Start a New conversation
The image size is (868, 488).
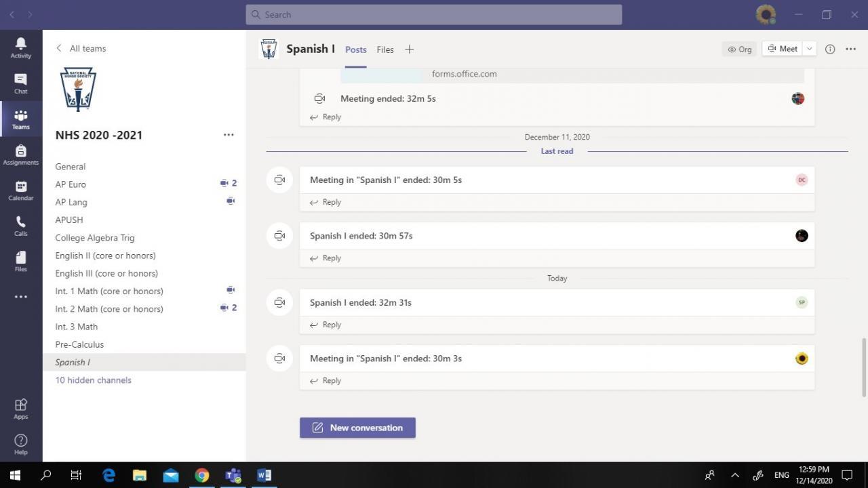click(357, 428)
